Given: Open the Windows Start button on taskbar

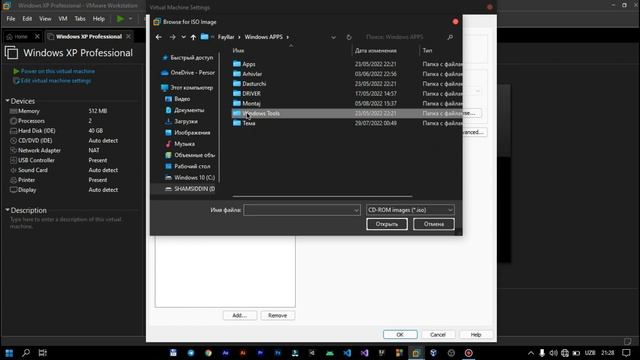Looking at the screenshot, I should (x=9, y=353).
